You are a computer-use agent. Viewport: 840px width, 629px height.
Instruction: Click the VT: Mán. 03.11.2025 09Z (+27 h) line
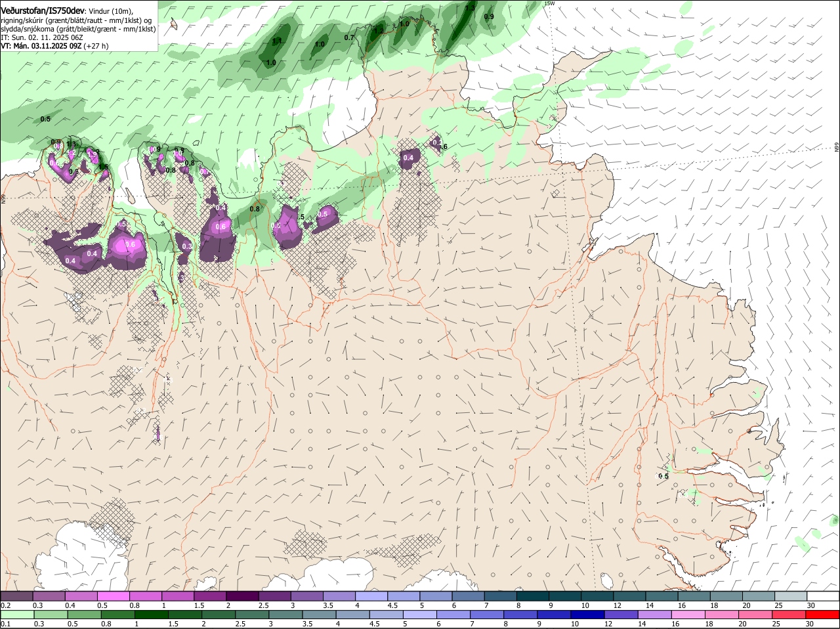(54, 46)
